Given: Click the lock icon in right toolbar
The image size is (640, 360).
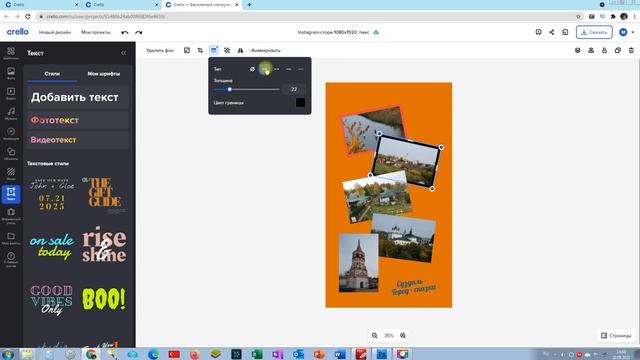Looking at the screenshot, I should [604, 50].
